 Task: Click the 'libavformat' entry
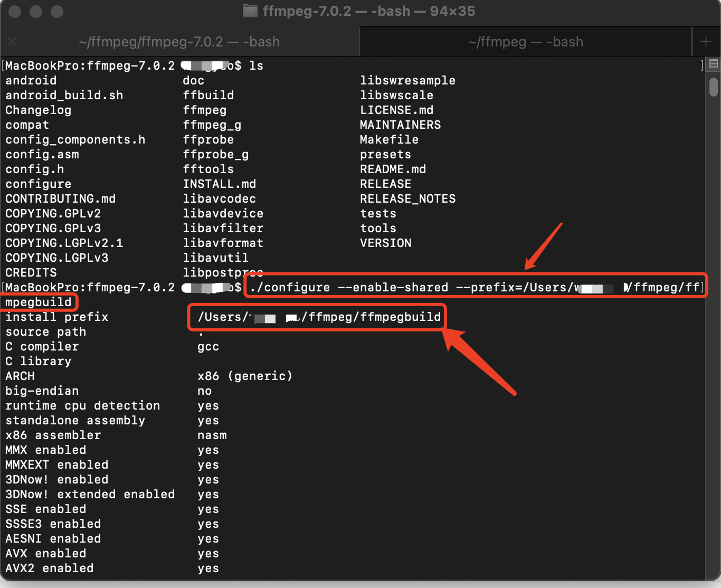click(x=223, y=243)
